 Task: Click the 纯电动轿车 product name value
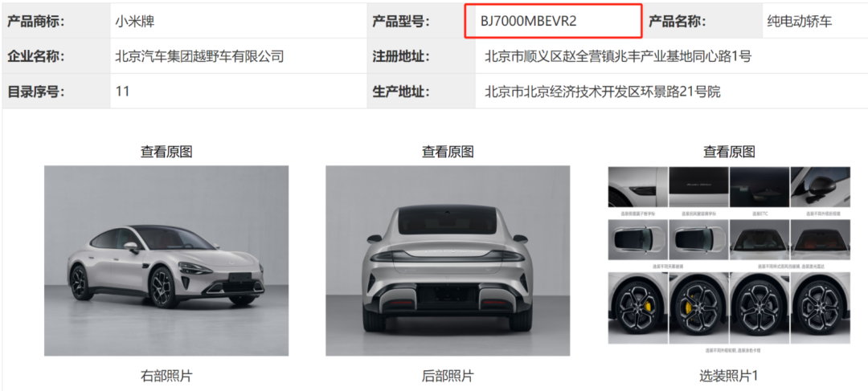[x=800, y=22]
